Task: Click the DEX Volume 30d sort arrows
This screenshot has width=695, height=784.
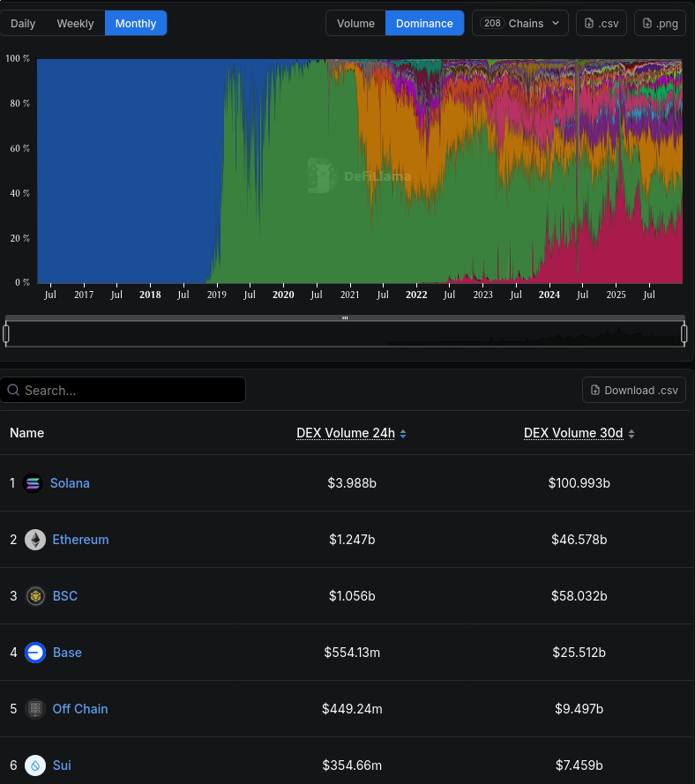Action: [631, 434]
